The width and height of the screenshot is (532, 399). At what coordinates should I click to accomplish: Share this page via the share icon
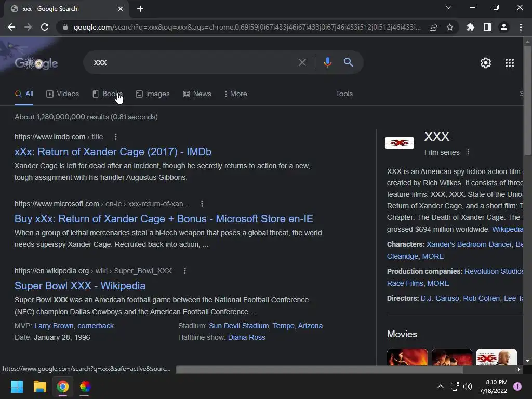(433, 27)
